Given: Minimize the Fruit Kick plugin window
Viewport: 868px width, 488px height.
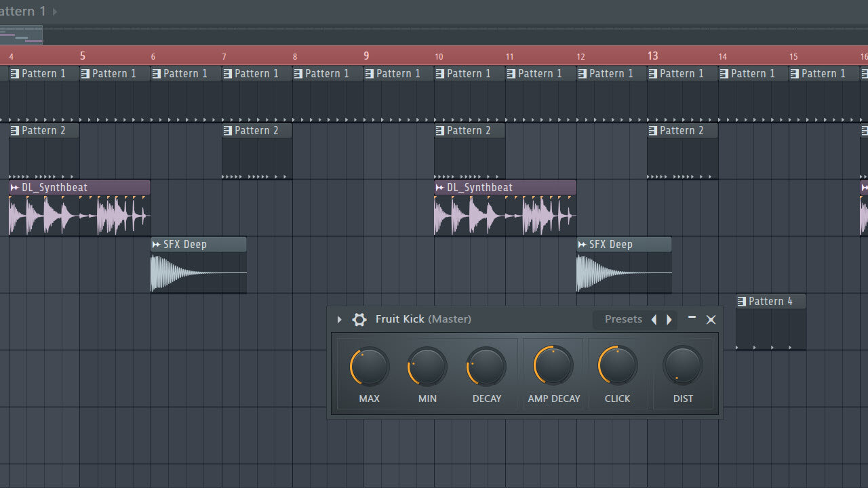Looking at the screenshot, I should click(x=692, y=317).
